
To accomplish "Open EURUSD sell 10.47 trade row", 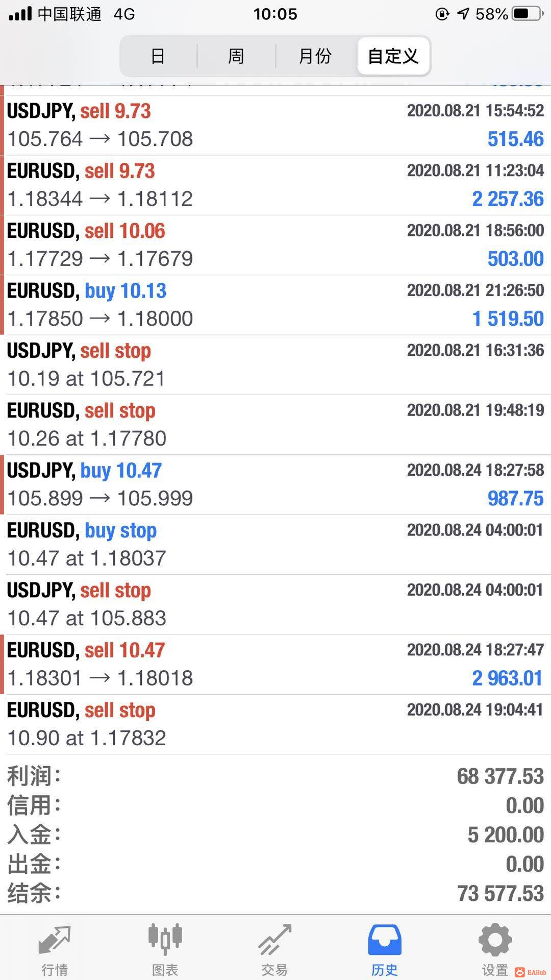I will tap(275, 664).
